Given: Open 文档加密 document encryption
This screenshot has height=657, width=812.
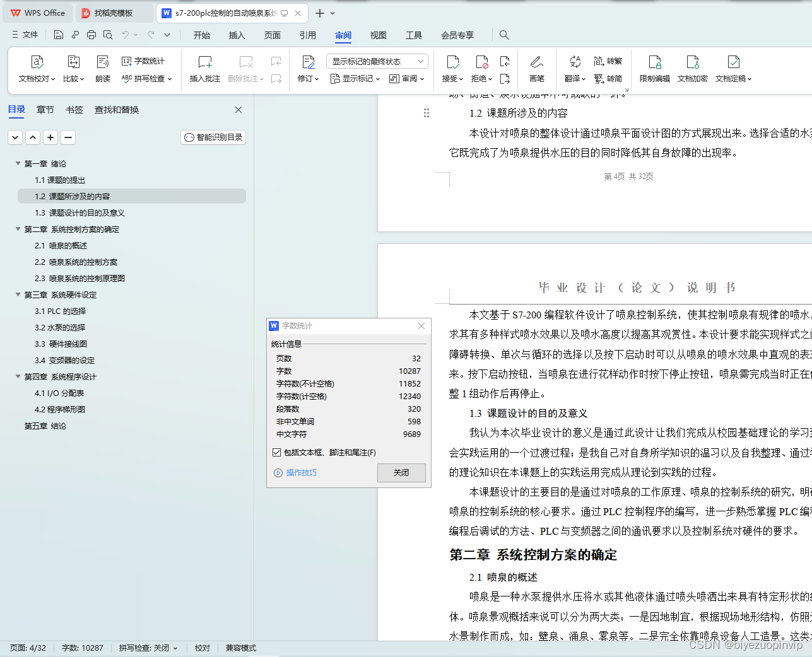Looking at the screenshot, I should [693, 69].
